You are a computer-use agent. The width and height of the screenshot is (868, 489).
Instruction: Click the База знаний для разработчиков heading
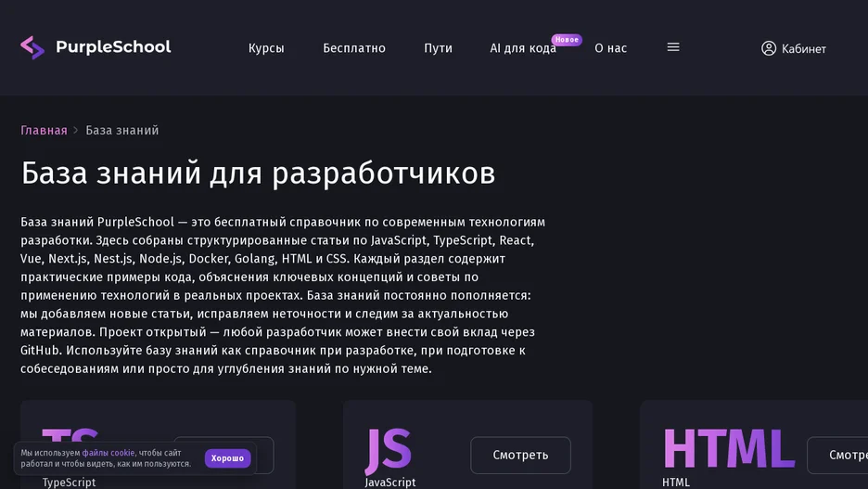point(258,173)
